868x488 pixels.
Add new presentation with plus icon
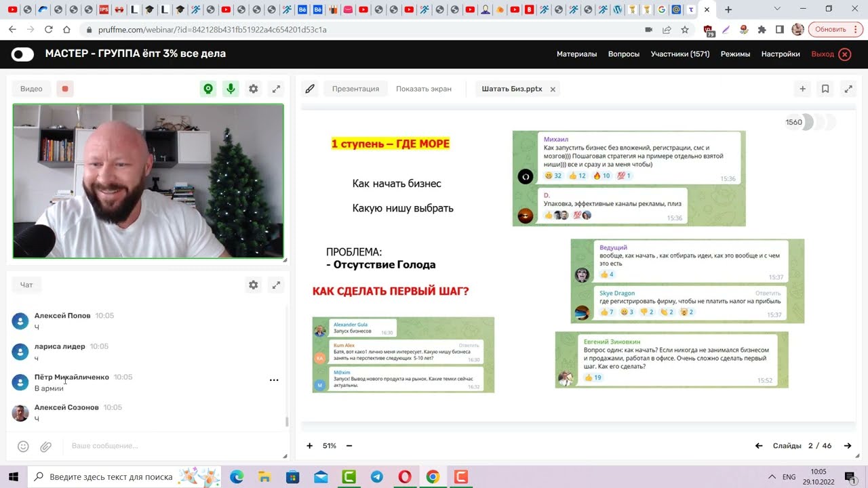(x=802, y=88)
